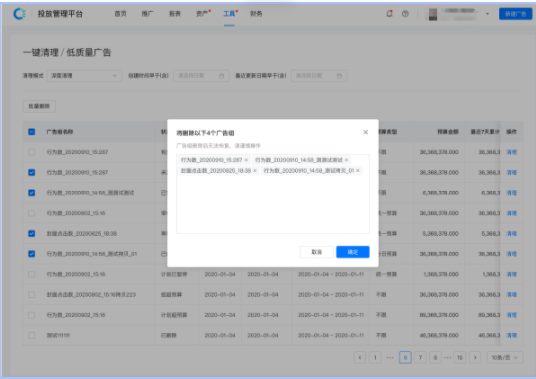Click calendar icon in 创建时间早于 date field
Image resolution: width=536 pixels, height=379 pixels.
(222, 76)
